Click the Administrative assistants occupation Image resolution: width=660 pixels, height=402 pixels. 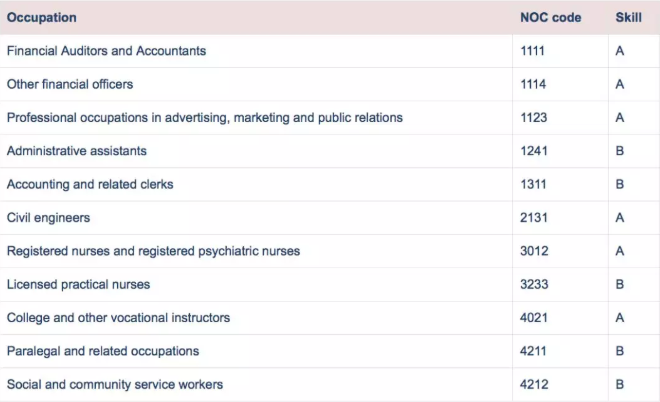coord(77,151)
